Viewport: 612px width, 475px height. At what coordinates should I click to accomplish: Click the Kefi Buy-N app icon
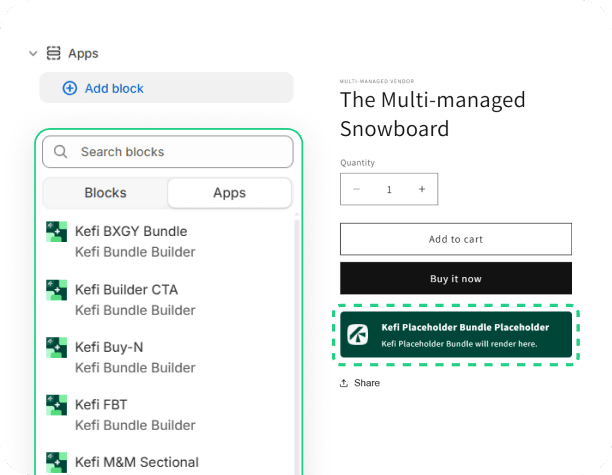57,347
